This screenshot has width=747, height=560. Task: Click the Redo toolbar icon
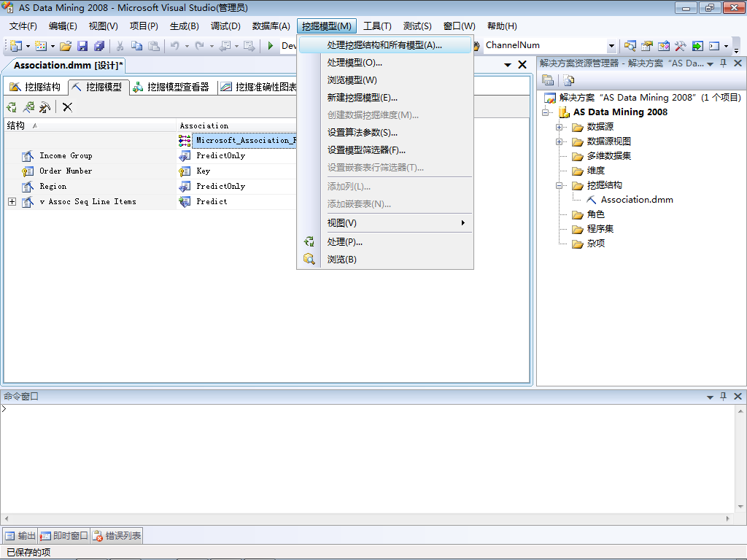[200, 46]
